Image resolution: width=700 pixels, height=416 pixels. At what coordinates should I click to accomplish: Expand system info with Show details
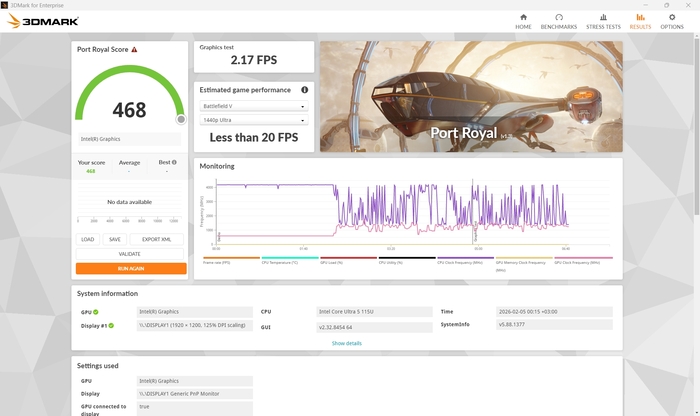point(346,343)
